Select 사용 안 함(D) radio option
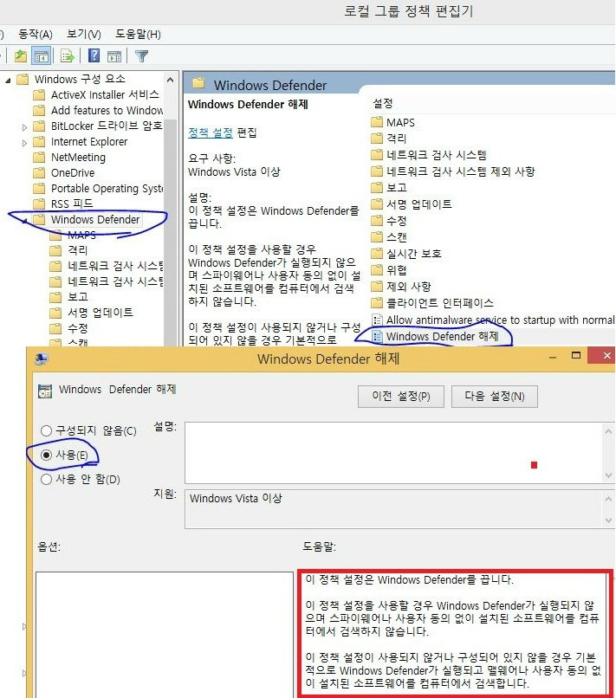The width and height of the screenshot is (616, 698). click(81, 480)
